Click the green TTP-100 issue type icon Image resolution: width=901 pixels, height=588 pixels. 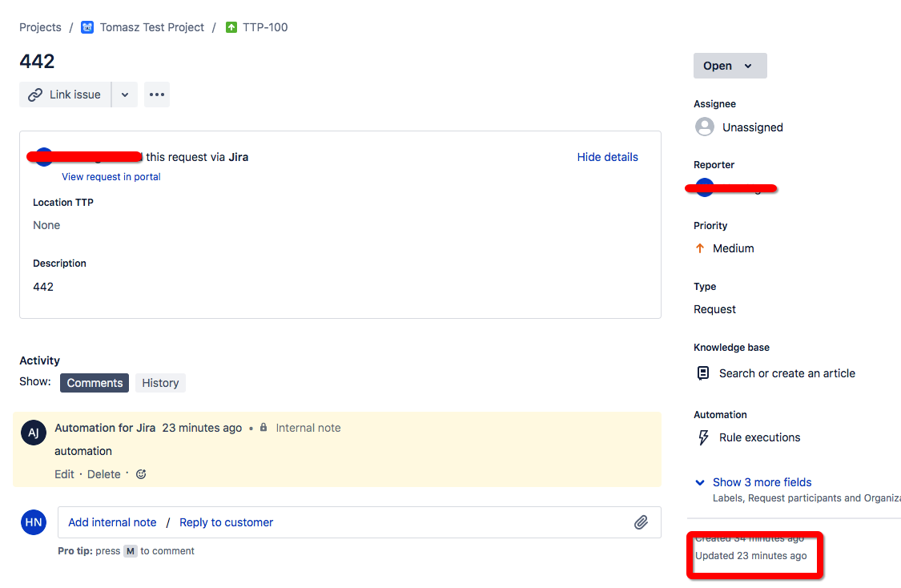pos(231,27)
